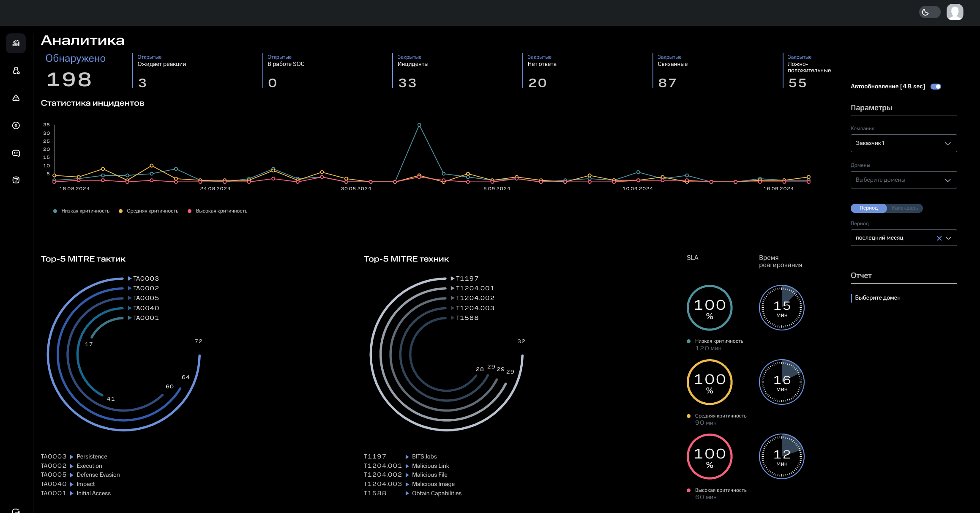Click the logout icon at sidebar bottom
The width and height of the screenshot is (980, 513).
pyautogui.click(x=16, y=510)
